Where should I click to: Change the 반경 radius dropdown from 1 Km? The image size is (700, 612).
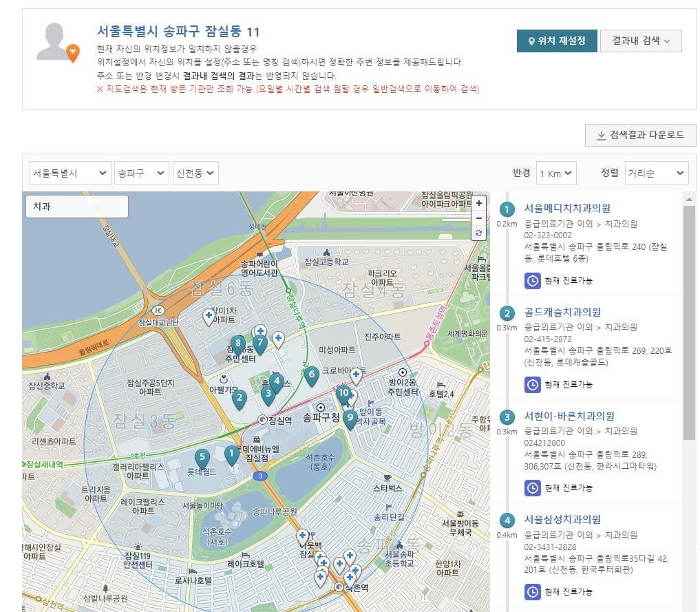[555, 173]
